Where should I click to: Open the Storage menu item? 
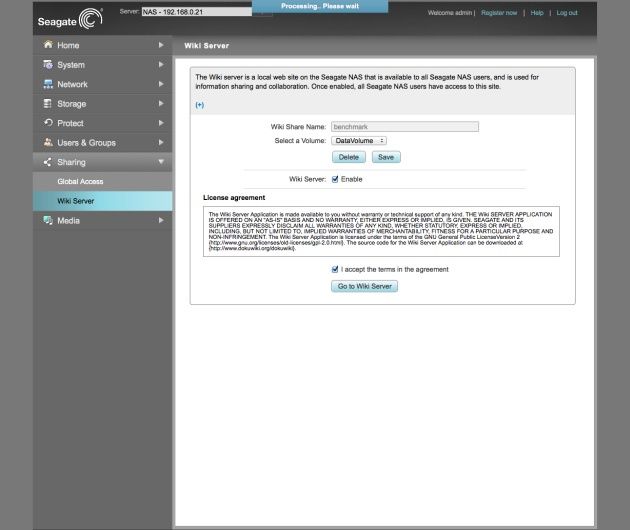pyautogui.click(x=102, y=104)
